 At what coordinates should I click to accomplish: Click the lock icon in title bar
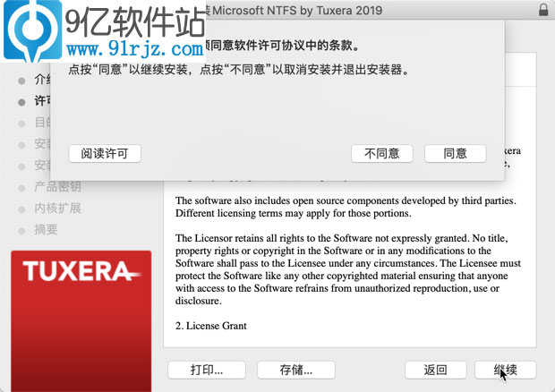(x=543, y=10)
